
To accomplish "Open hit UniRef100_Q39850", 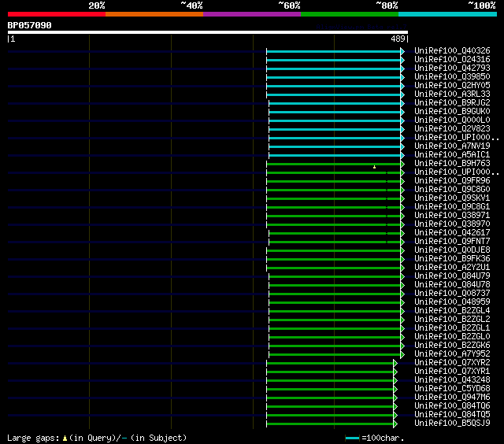I will tap(452, 77).
